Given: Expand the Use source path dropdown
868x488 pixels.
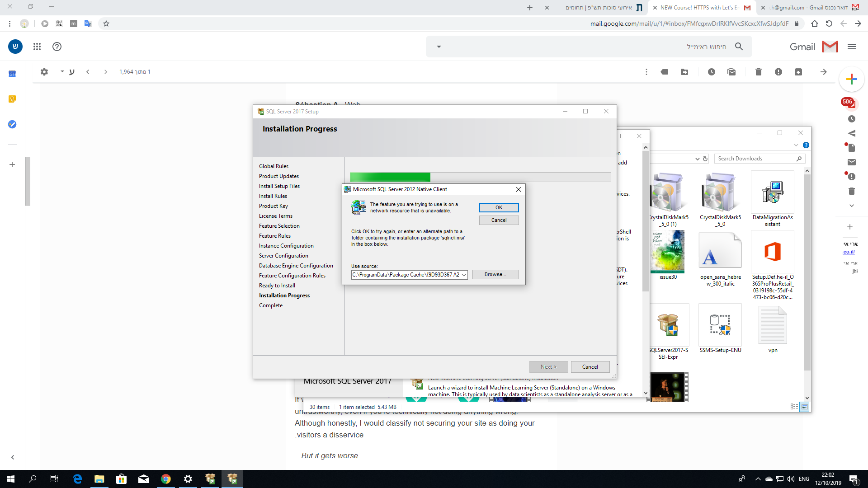Looking at the screenshot, I should point(464,275).
